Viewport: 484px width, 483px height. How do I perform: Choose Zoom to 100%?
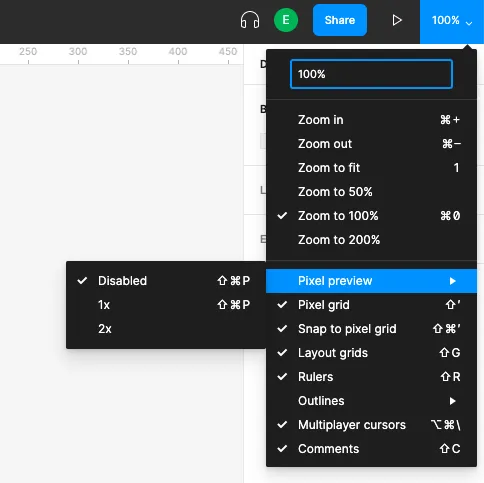point(371,216)
